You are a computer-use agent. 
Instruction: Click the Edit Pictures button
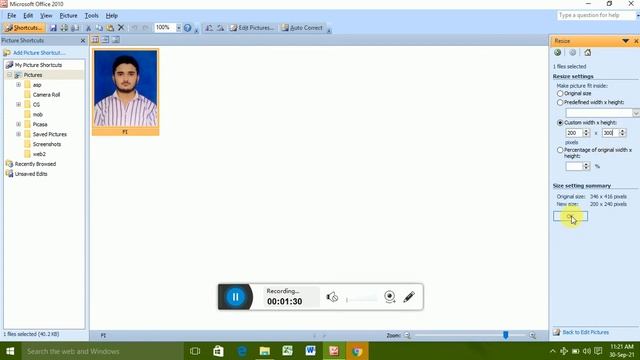(x=251, y=28)
